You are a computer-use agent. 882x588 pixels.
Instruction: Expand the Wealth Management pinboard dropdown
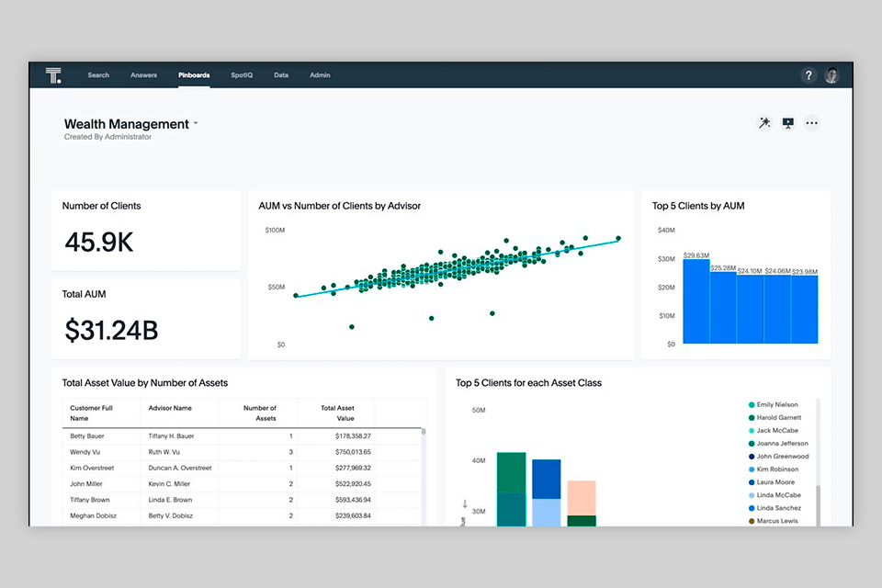click(x=196, y=123)
